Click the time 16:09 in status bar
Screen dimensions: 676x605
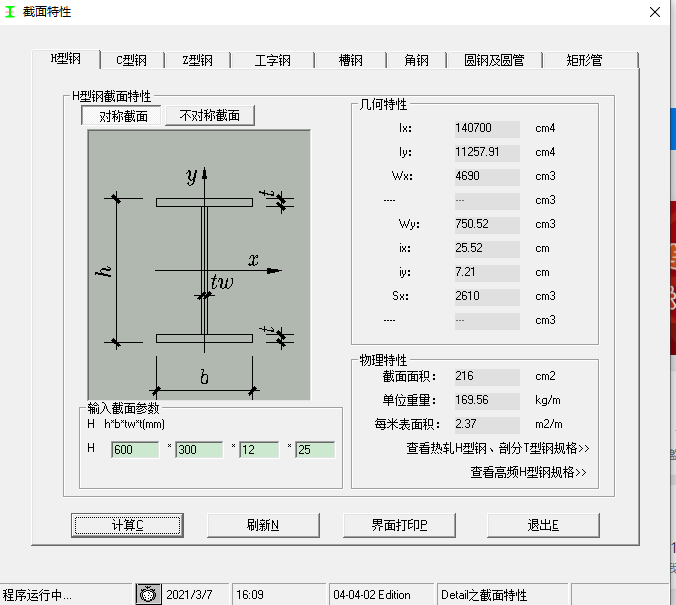250,595
